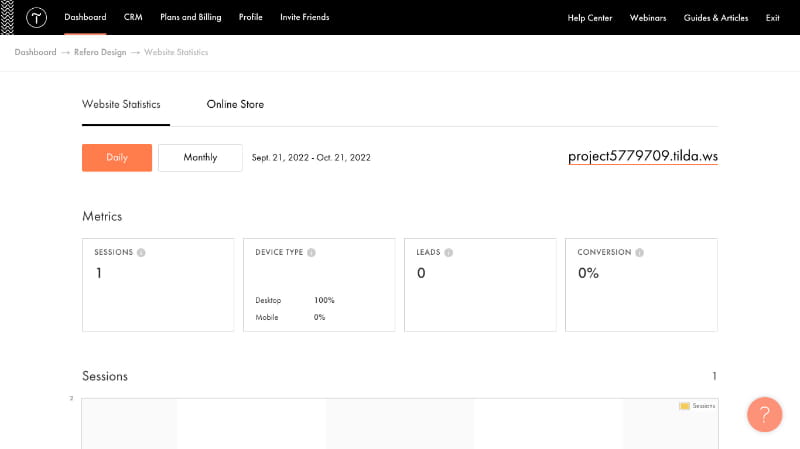Open CRM from top navigation
The width and height of the screenshot is (800, 449).
133,18
